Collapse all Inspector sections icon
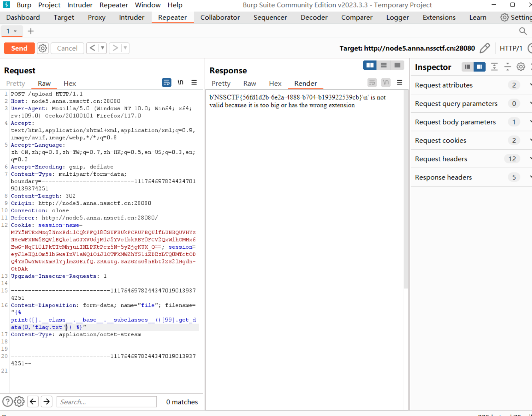 tap(507, 67)
